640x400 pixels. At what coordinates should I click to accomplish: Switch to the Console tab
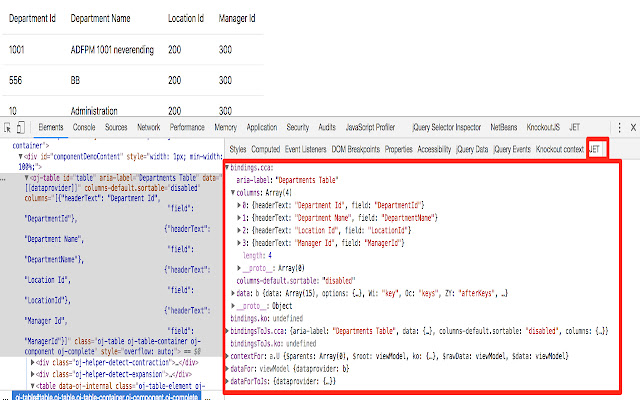[x=84, y=127]
